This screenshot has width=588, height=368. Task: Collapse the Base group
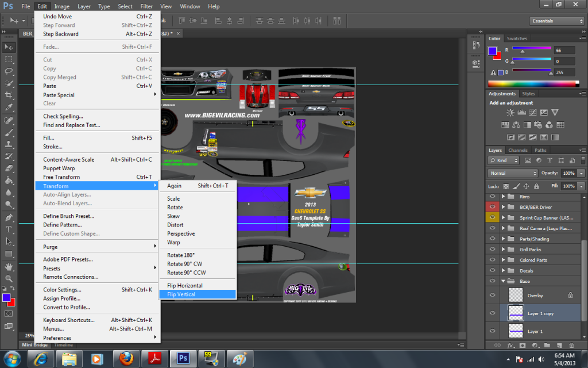(503, 281)
